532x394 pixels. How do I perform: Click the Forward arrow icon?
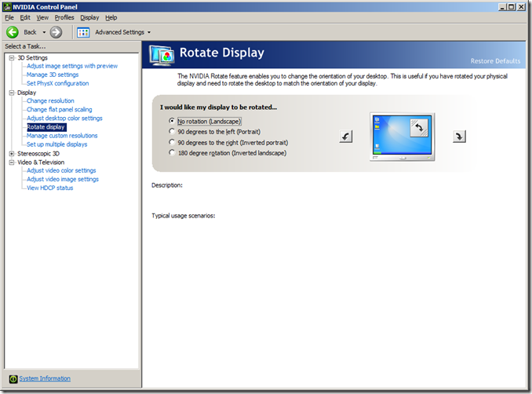[56, 32]
